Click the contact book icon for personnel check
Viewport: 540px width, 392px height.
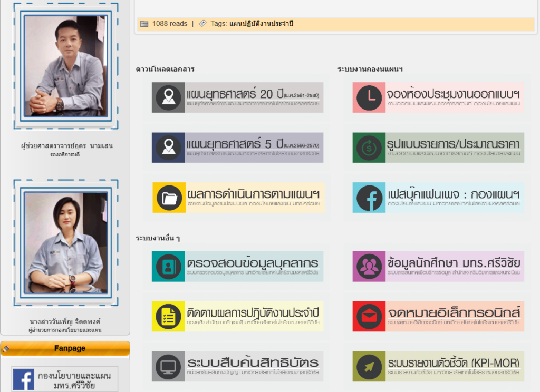pos(169,266)
